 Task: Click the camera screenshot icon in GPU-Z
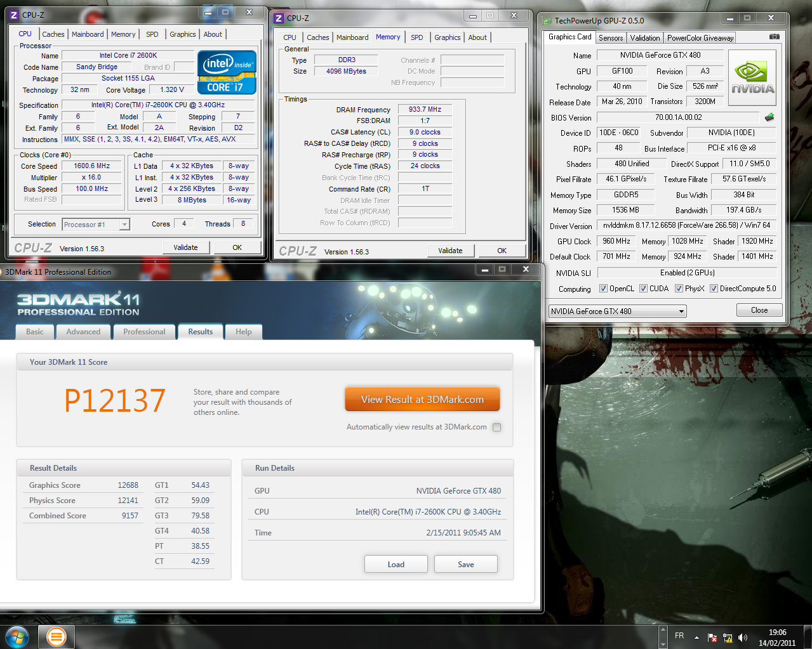click(774, 37)
